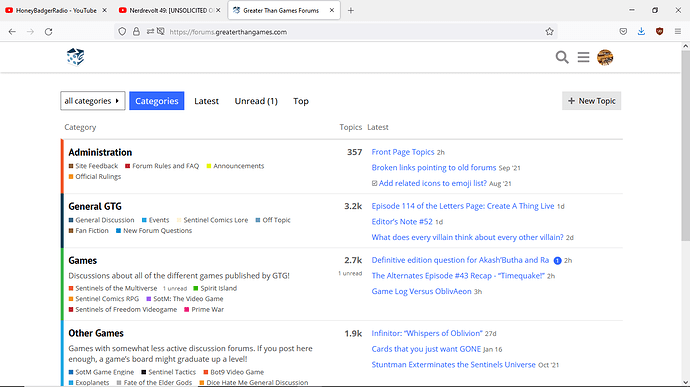Open a new browser tab with plus

[x=351, y=11]
